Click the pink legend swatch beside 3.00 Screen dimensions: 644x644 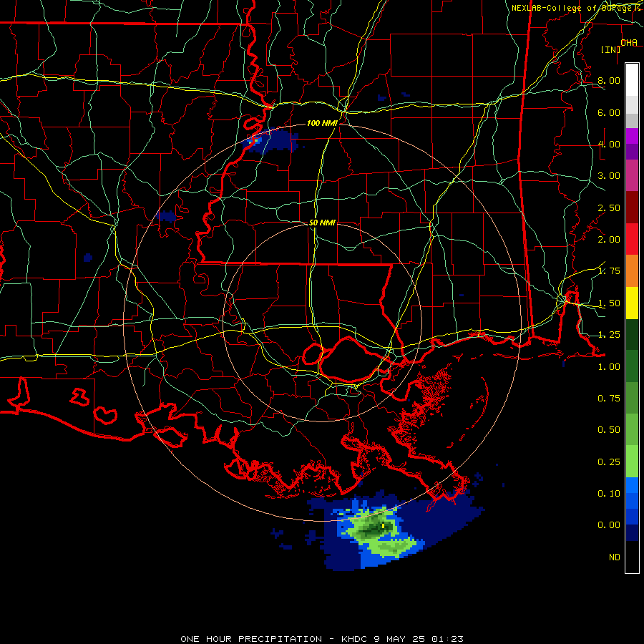coord(632,175)
